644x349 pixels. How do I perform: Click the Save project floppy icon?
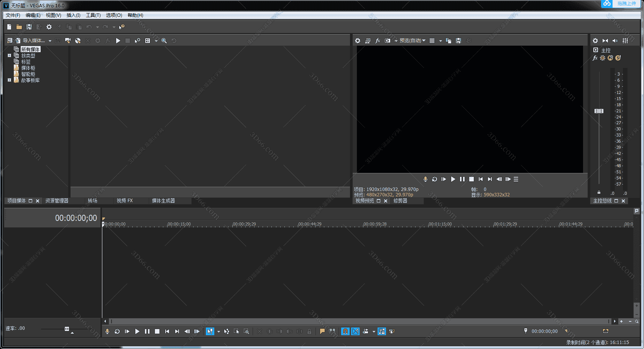(29, 27)
